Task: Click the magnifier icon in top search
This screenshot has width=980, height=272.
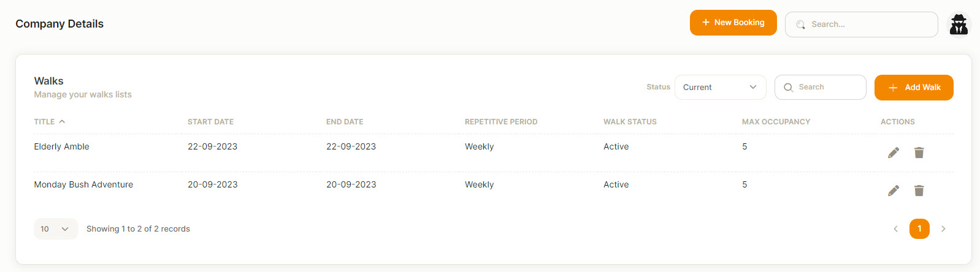Action: click(800, 25)
